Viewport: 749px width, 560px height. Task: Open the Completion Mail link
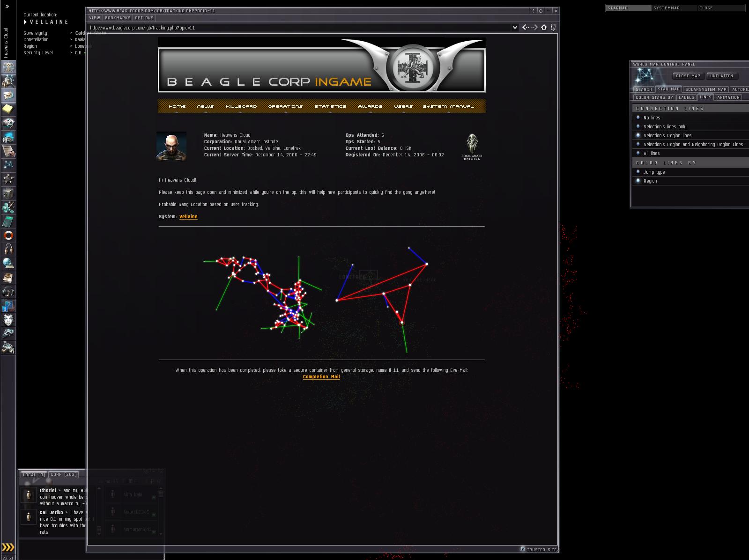pyautogui.click(x=321, y=377)
